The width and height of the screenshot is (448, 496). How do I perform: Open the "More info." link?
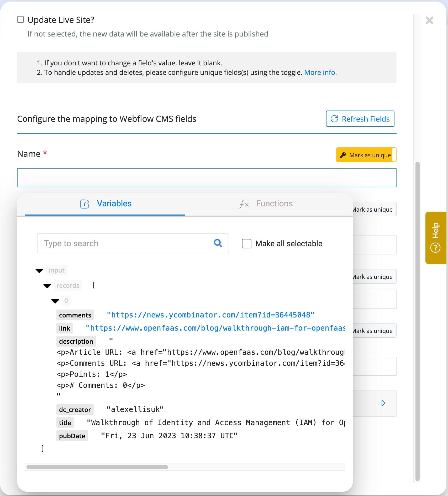point(320,72)
